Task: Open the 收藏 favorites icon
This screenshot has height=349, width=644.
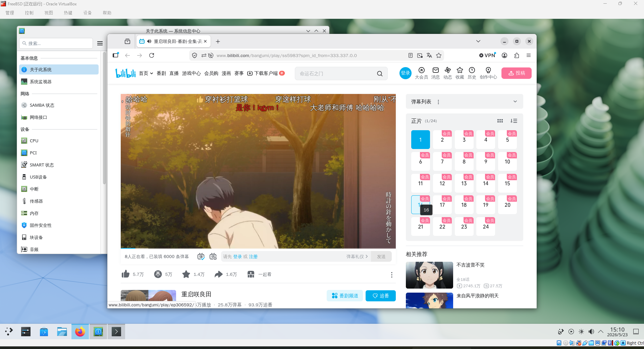Action: pyautogui.click(x=460, y=73)
